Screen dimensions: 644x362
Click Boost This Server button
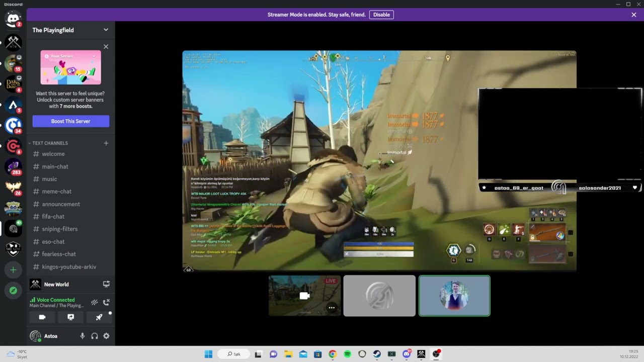pyautogui.click(x=71, y=121)
